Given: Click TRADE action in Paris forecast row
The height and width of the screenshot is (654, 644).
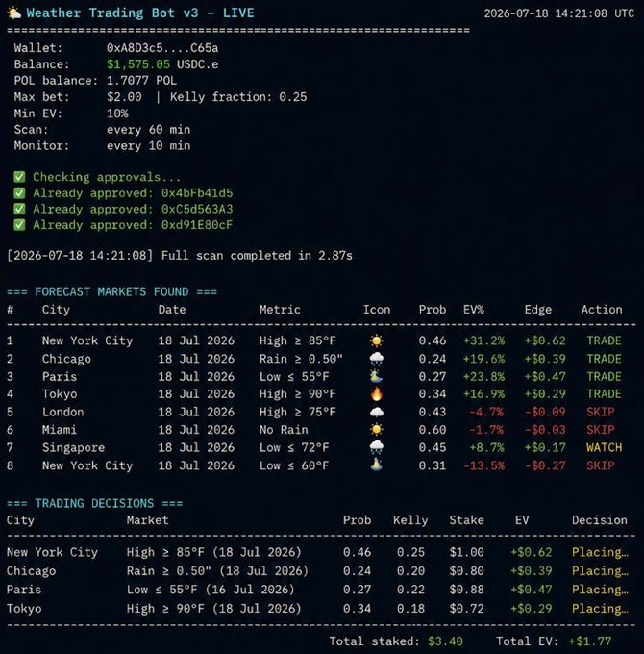Looking at the screenshot, I should tap(604, 376).
